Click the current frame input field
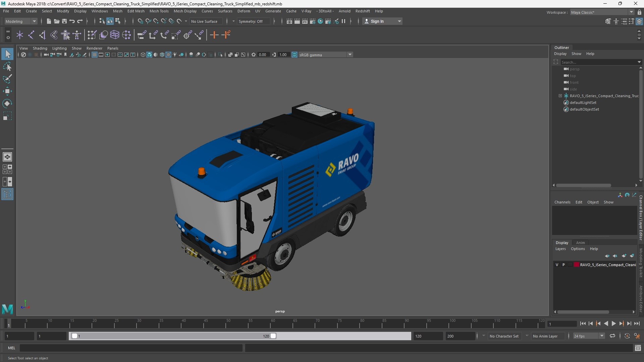Image resolution: width=644 pixels, height=362 pixels. pos(562,324)
